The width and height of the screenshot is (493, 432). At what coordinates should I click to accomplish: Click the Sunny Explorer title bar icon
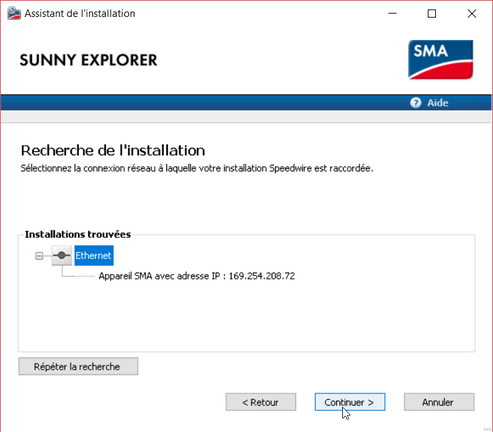point(14,13)
